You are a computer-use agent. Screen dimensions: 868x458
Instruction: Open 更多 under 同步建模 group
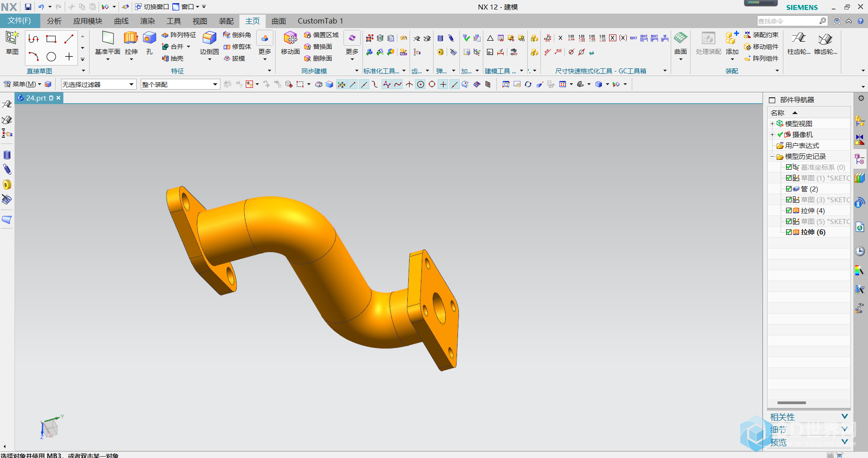pyautogui.click(x=352, y=45)
